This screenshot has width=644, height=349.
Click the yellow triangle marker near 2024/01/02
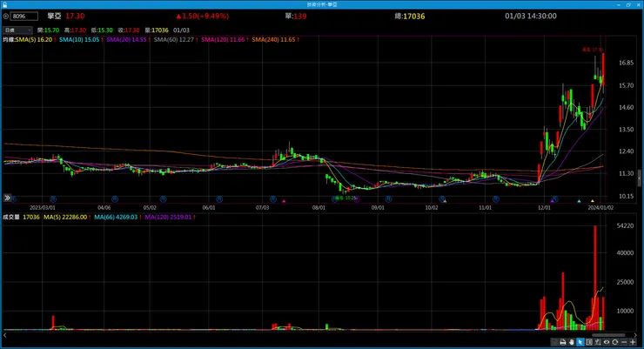click(x=593, y=201)
